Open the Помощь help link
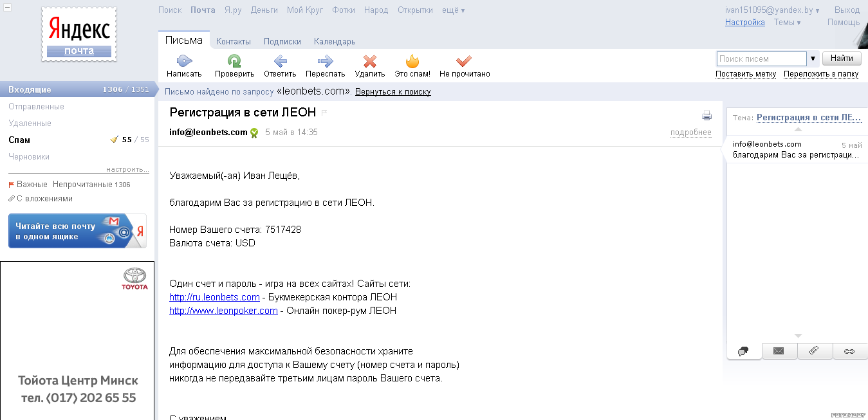 [x=844, y=23]
